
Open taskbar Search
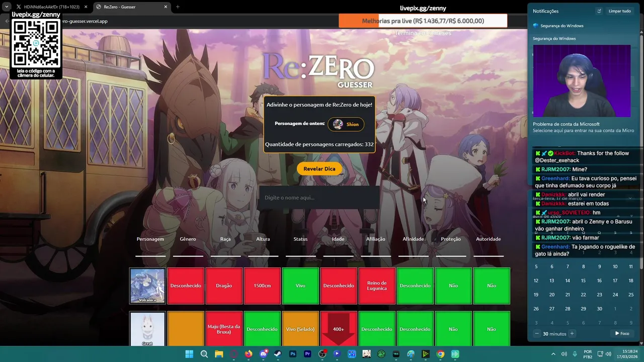(204, 354)
